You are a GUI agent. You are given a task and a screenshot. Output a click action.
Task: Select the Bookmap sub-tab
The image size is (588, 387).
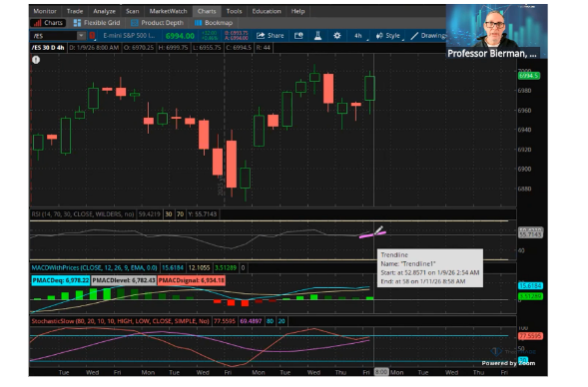point(214,23)
